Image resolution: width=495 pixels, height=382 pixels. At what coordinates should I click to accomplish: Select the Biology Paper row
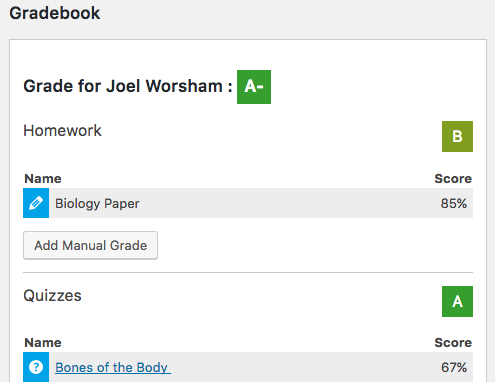click(248, 203)
